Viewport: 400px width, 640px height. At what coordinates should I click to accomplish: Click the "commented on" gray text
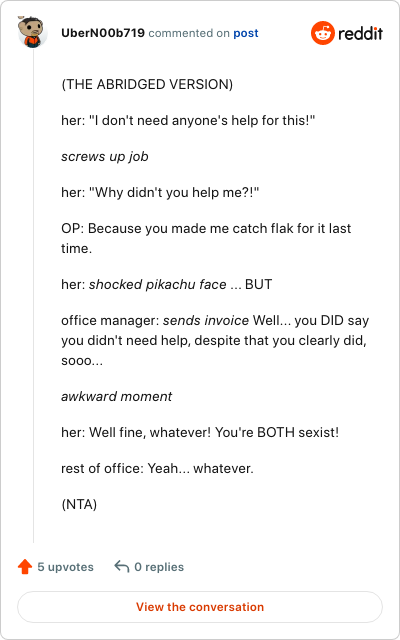189,33
